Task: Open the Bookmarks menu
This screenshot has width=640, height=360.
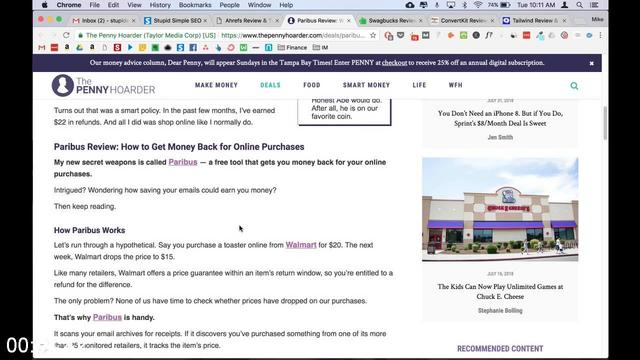Action: 195,5
